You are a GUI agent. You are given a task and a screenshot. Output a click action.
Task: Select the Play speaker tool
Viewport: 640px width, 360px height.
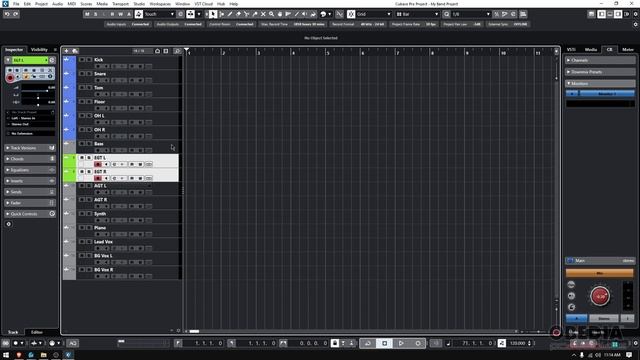coord(304,14)
